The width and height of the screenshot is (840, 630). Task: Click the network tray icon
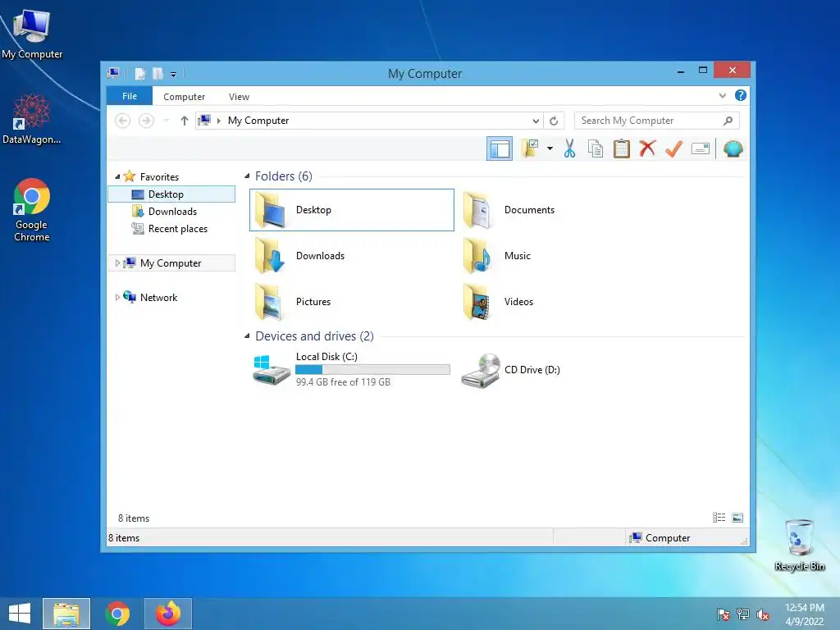point(743,614)
